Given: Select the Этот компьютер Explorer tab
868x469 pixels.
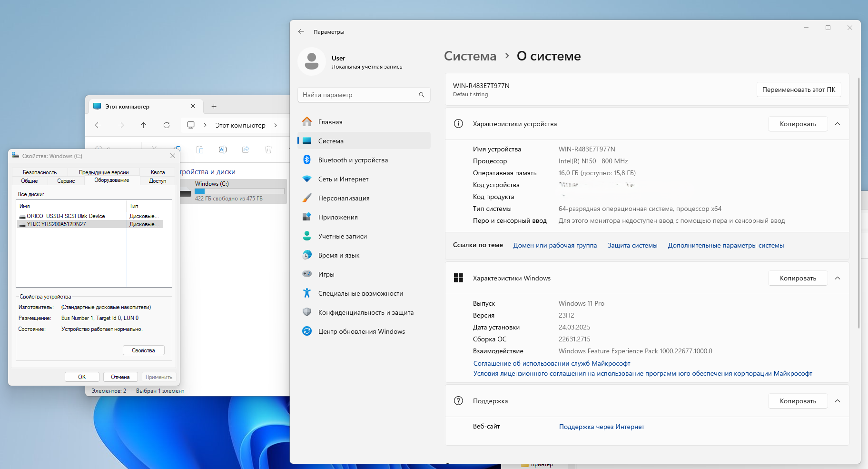Looking at the screenshot, I should (146, 107).
